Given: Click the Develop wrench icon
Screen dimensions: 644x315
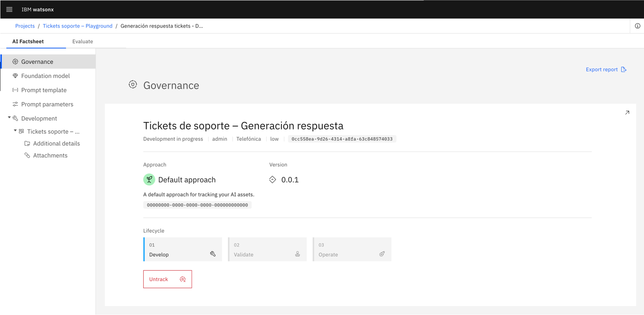Looking at the screenshot, I should tap(213, 254).
